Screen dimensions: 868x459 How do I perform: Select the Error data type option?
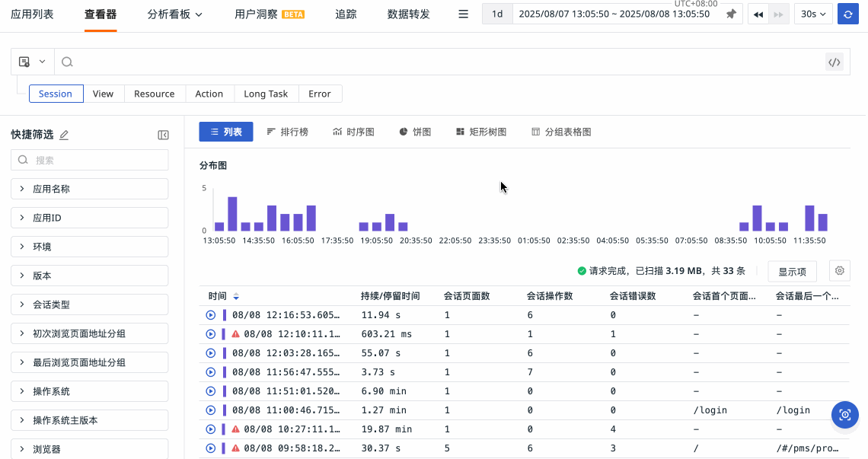[x=320, y=94]
